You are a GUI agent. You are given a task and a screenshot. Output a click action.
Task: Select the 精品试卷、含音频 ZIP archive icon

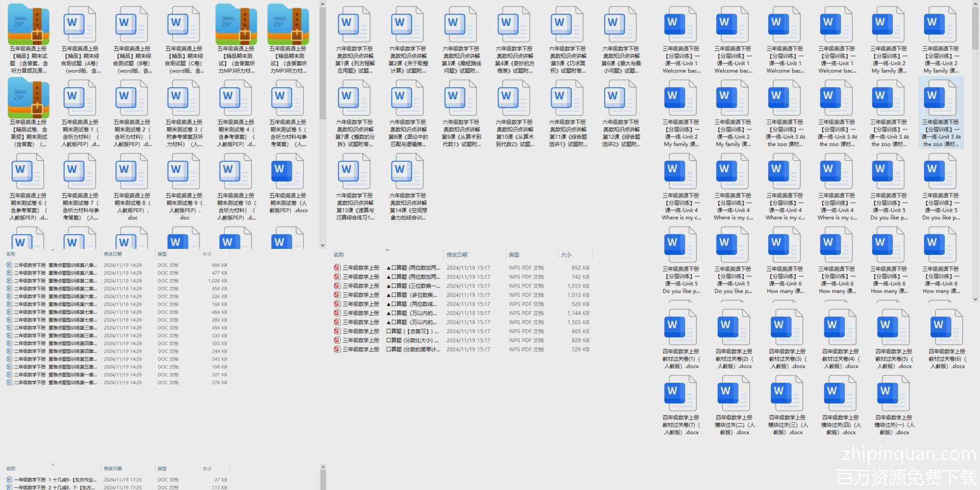28,98
